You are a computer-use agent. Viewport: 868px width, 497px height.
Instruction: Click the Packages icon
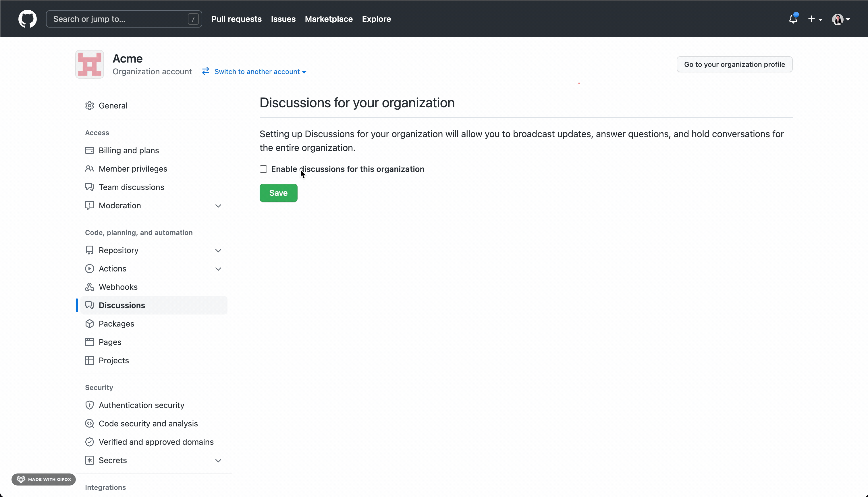pos(89,324)
